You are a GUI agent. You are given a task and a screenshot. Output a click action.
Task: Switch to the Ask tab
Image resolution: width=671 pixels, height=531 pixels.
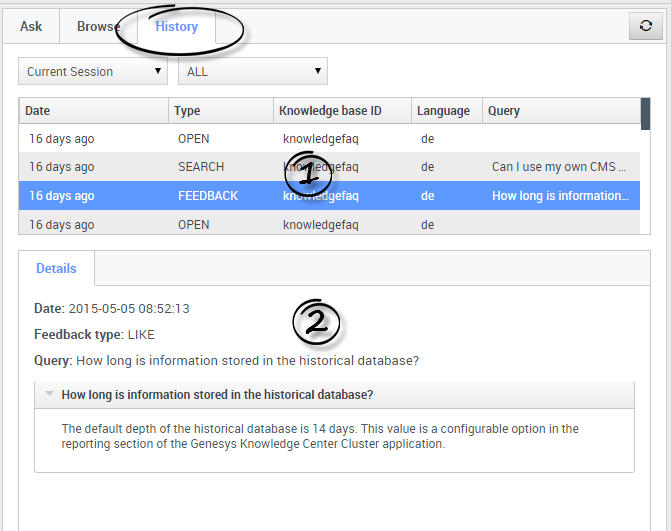point(31,27)
